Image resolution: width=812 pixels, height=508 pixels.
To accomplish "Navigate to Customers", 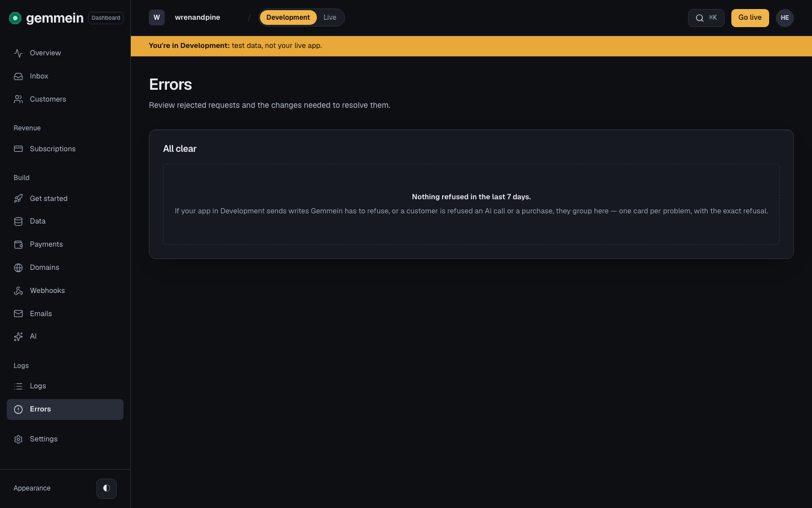I will (x=65, y=99).
